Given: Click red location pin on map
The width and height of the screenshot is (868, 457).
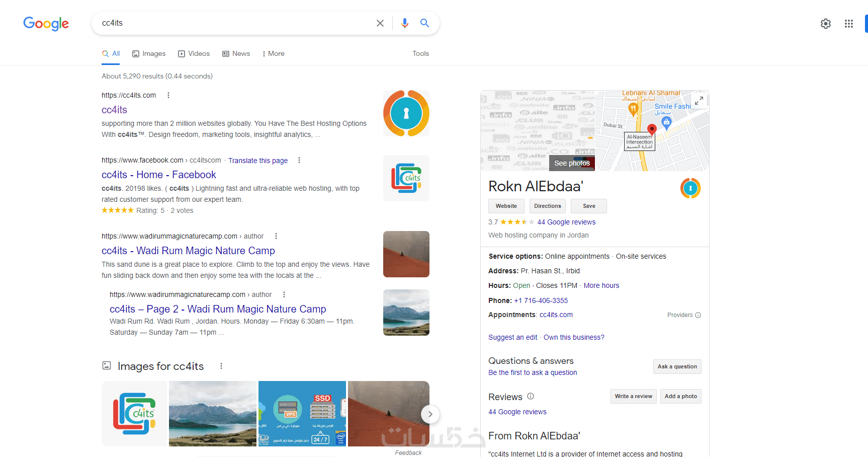Looking at the screenshot, I should pos(652,129).
